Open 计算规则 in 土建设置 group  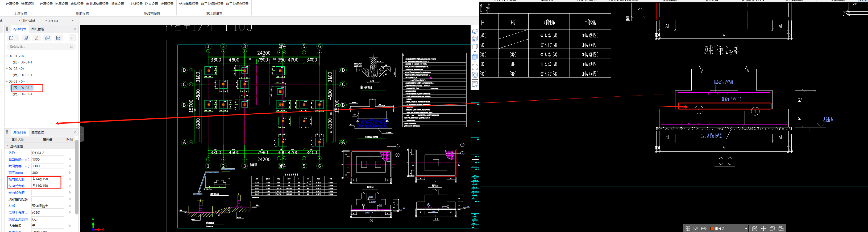(x=28, y=4)
